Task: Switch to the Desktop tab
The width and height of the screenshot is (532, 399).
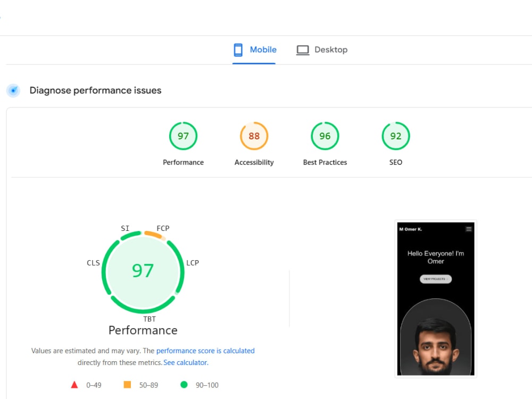Action: pos(322,50)
